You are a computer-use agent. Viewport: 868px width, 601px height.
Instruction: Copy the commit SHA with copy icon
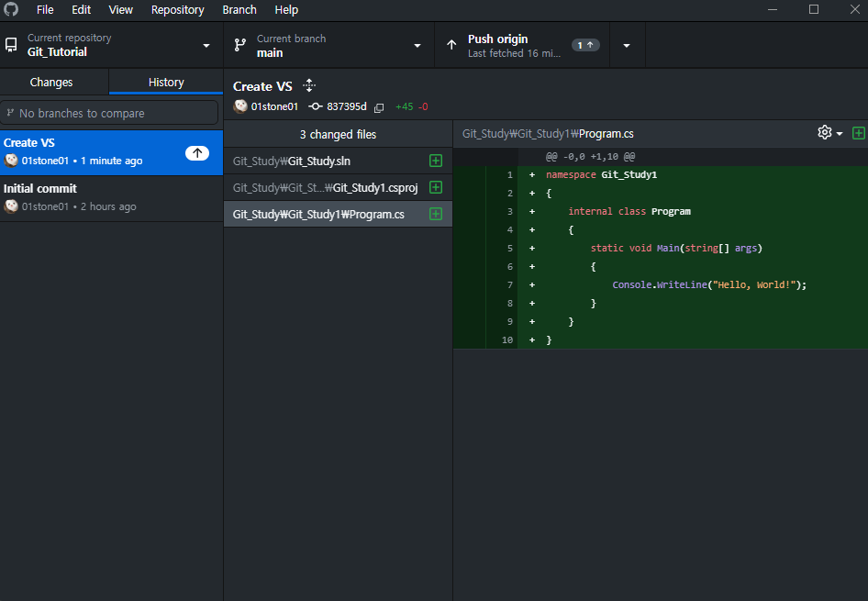(379, 107)
